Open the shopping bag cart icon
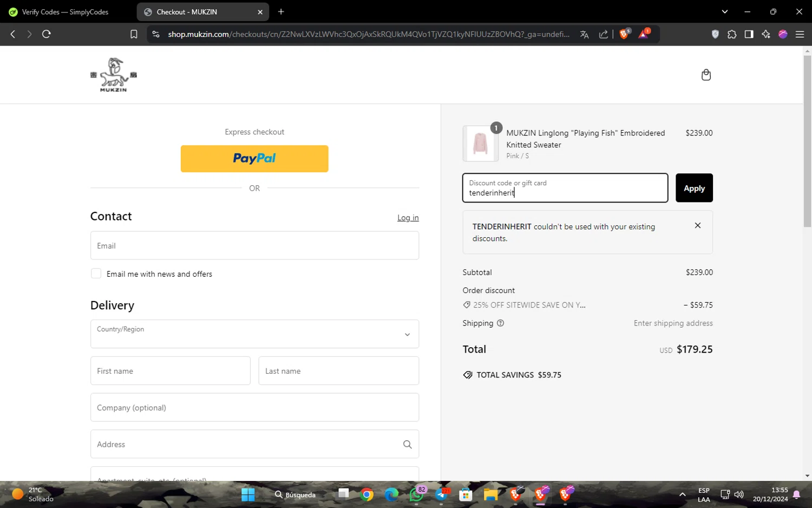Image resolution: width=812 pixels, height=508 pixels. 706,75
